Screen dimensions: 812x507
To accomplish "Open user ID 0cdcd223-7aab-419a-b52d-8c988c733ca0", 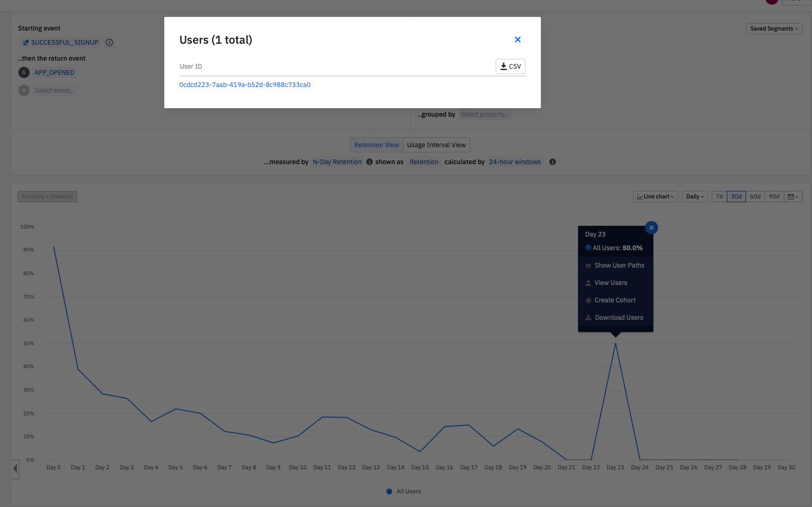I will [x=245, y=85].
